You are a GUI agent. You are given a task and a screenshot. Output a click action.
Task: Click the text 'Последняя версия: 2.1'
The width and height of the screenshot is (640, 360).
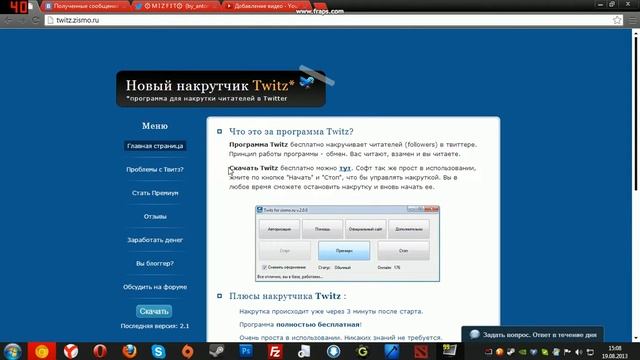click(155, 326)
